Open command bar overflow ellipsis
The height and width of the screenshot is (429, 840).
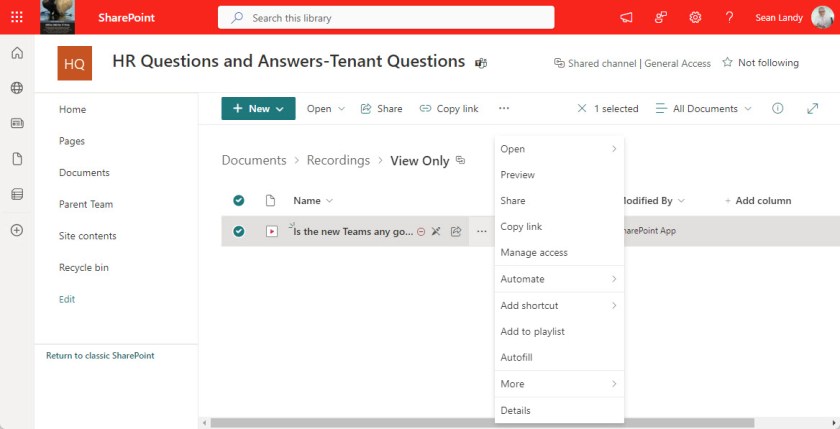tap(504, 109)
